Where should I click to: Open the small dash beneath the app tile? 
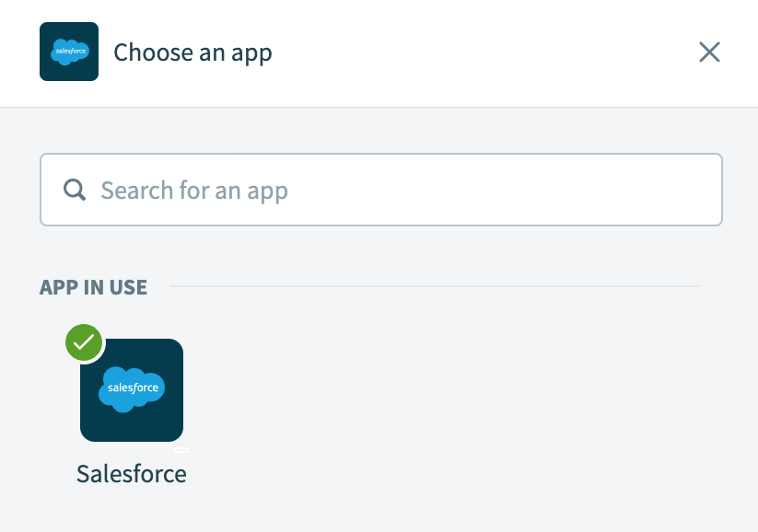[181, 448]
